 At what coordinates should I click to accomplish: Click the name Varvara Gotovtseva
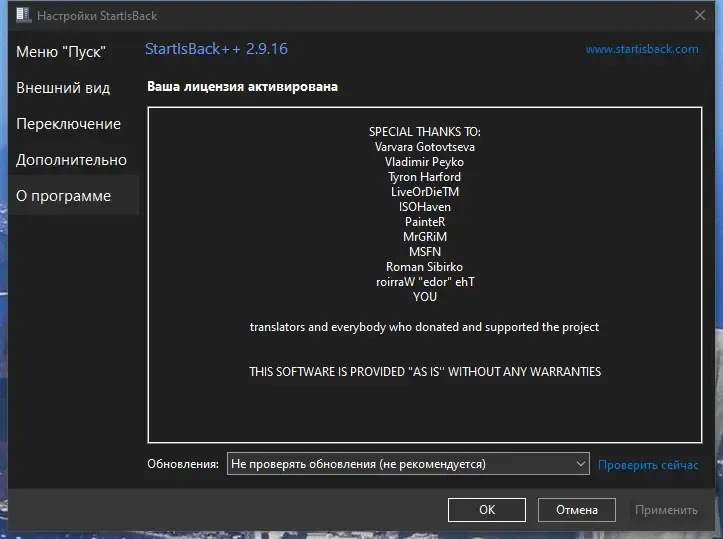coord(425,147)
